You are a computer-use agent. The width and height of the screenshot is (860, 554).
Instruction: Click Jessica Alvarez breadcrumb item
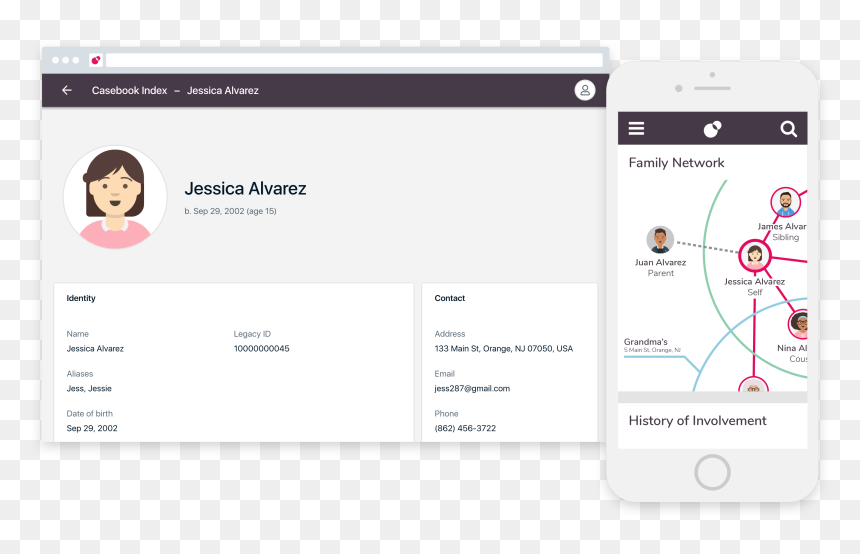coord(223,91)
